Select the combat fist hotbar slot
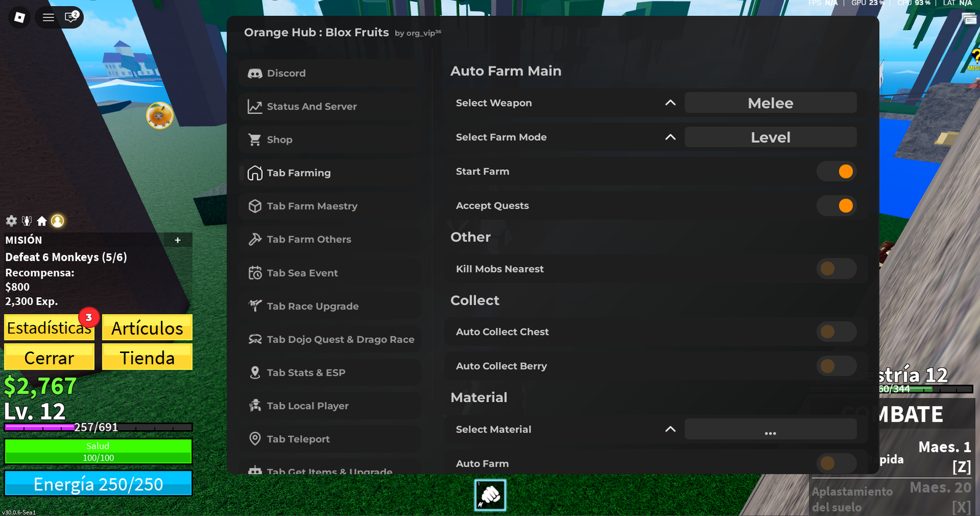This screenshot has width=980, height=516. [490, 495]
